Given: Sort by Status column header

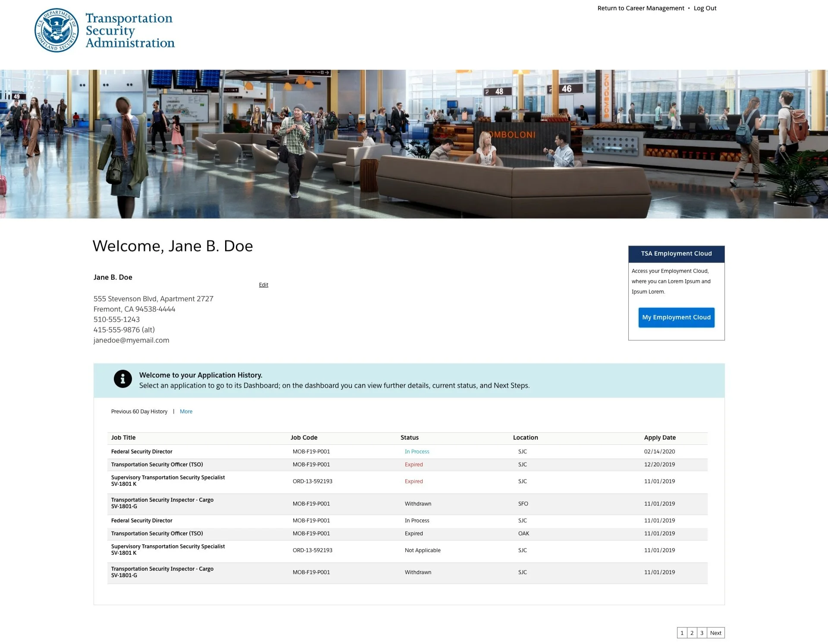Looking at the screenshot, I should [409, 438].
